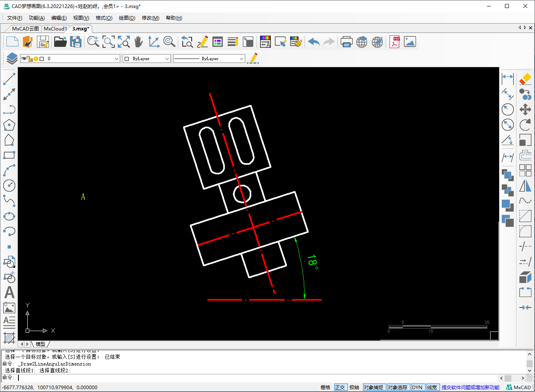Viewport: 535px width, 392px height.
Task: Open 提交软件问题或增加新功能 link
Action: tap(470, 388)
